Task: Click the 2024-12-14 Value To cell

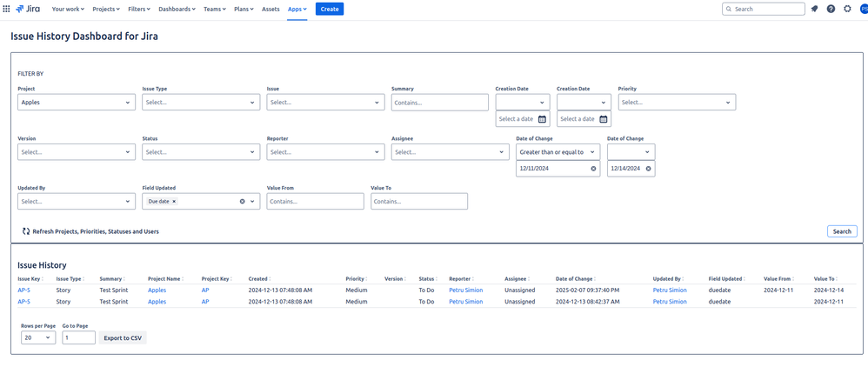Action: 829,290
